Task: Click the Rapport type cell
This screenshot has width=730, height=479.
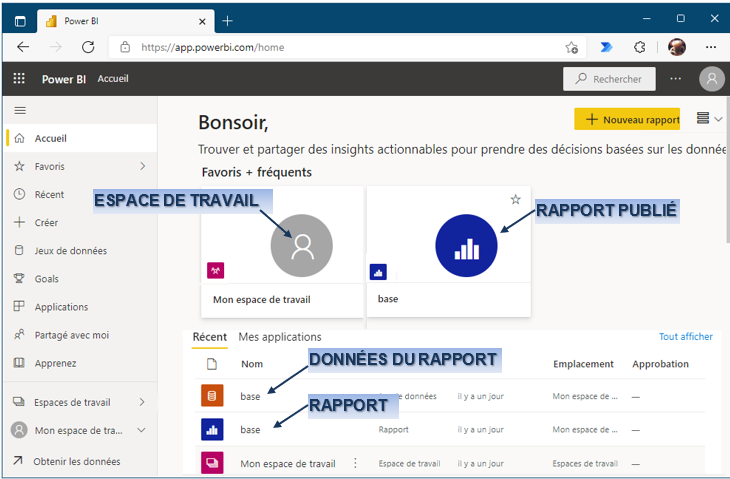Action: (x=393, y=430)
